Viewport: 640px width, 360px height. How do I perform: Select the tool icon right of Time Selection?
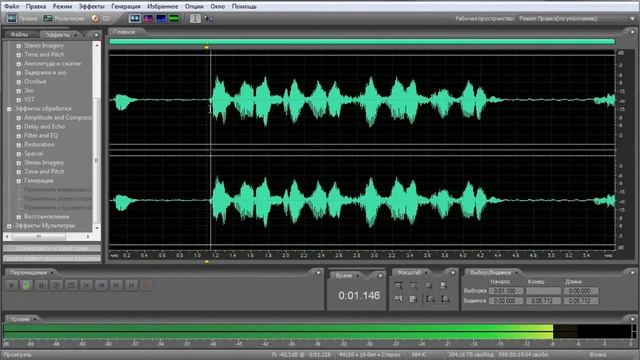click(209, 18)
